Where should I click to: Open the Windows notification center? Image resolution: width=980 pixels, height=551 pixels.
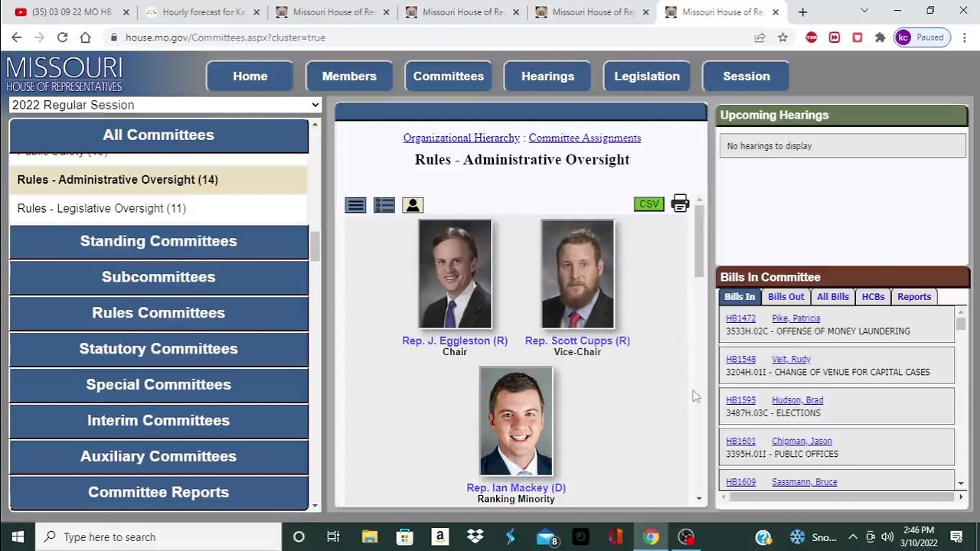tap(956, 536)
